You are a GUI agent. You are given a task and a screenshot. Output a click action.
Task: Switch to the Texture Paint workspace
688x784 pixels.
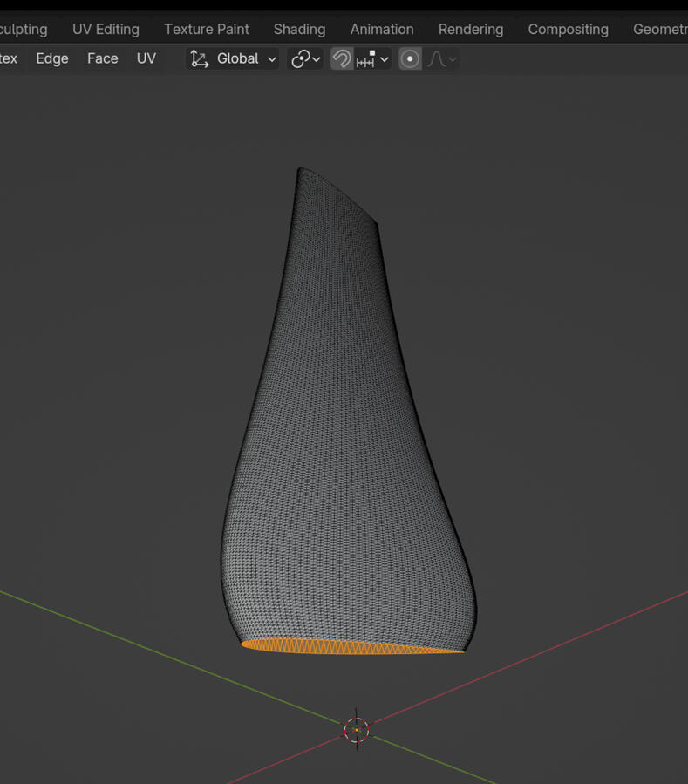pos(207,29)
